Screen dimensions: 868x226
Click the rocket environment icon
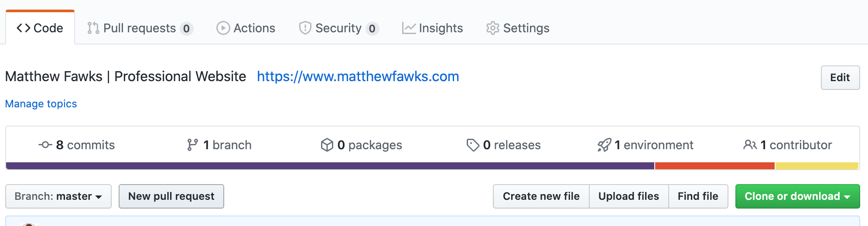click(x=604, y=145)
